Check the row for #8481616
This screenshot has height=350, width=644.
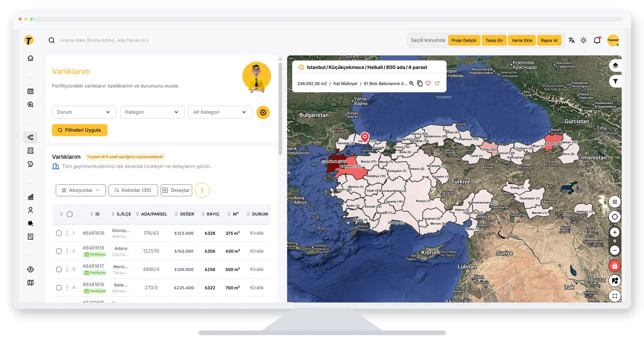(59, 288)
